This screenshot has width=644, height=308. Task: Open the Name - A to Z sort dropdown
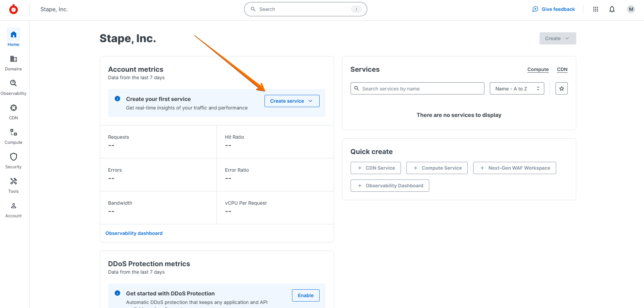point(517,88)
